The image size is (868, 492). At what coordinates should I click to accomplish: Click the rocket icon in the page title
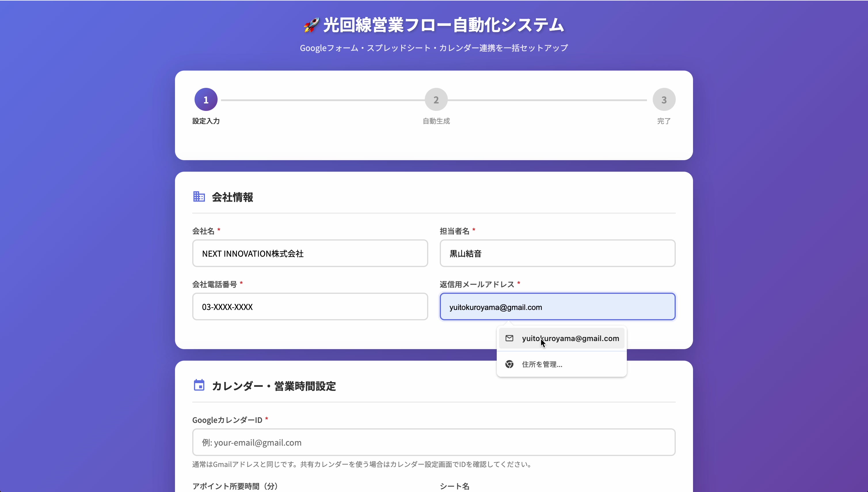click(310, 25)
